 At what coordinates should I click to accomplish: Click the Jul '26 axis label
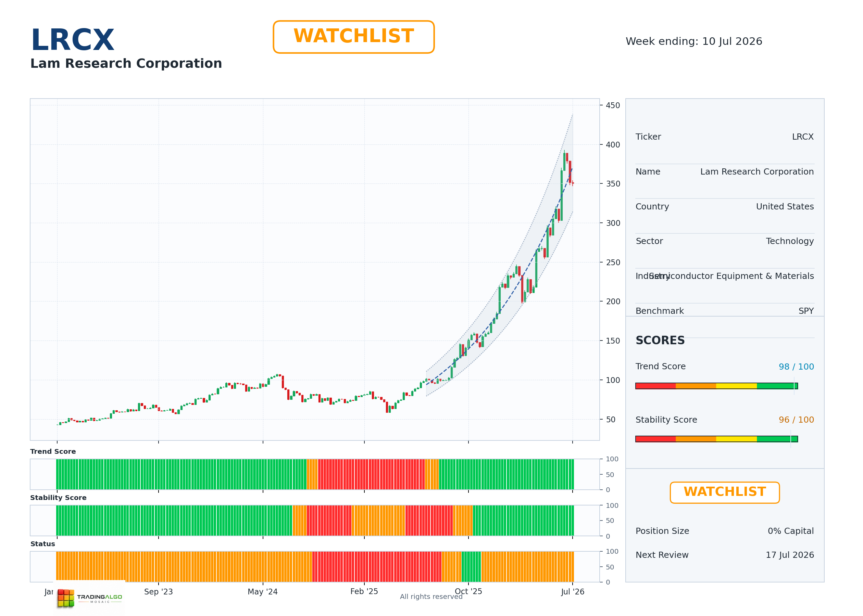(573, 592)
